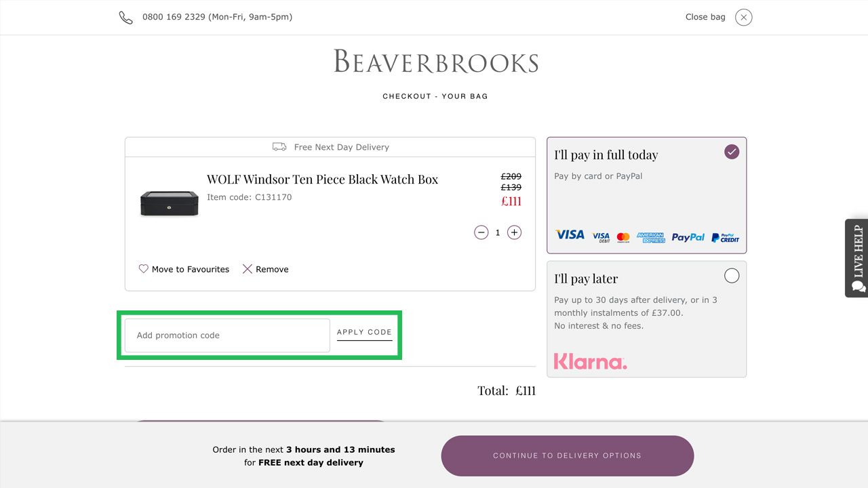
Task: Click the Close bag X icon
Action: click(743, 18)
